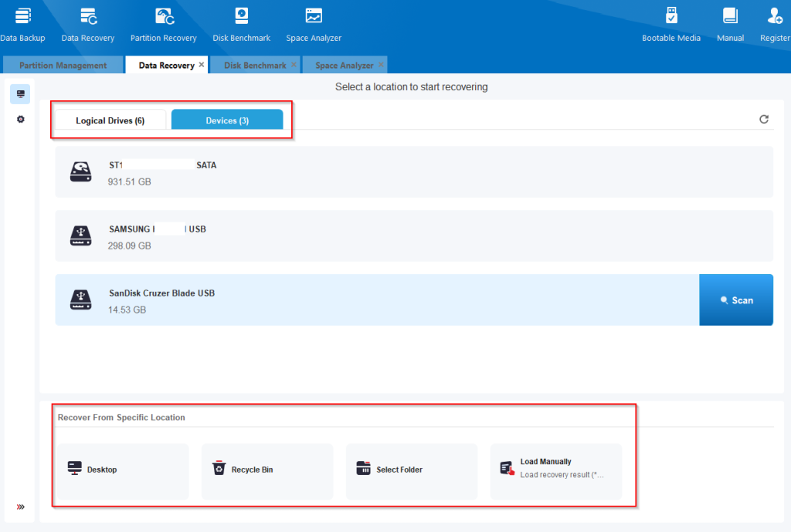
Task: Open scan settings gear in the sidebar
Action: click(20, 120)
